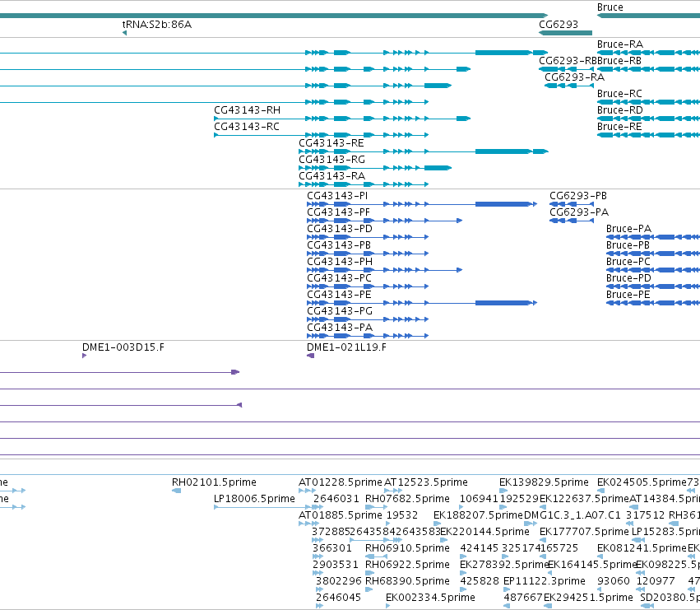Open the Bruce-PE protein label
700x610 pixels.
(628, 296)
